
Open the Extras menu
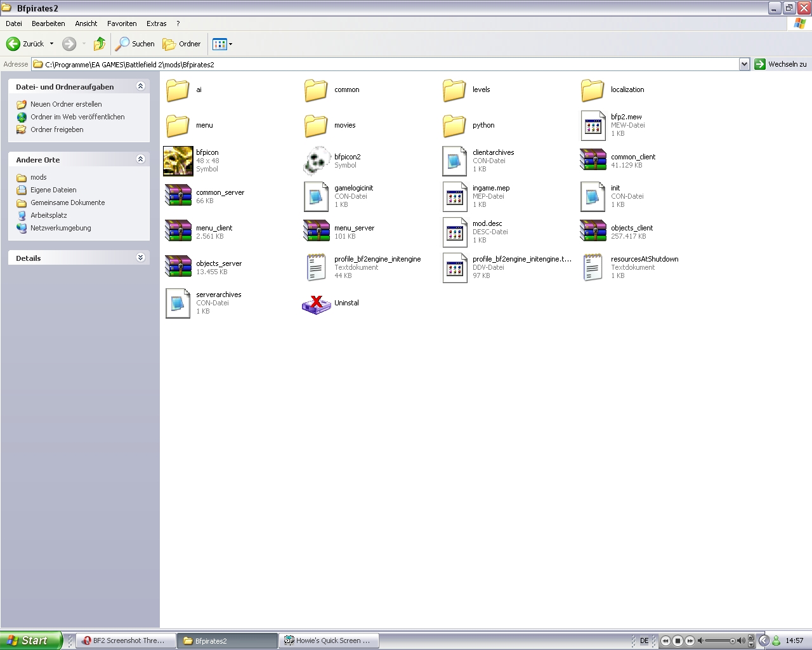tap(157, 23)
